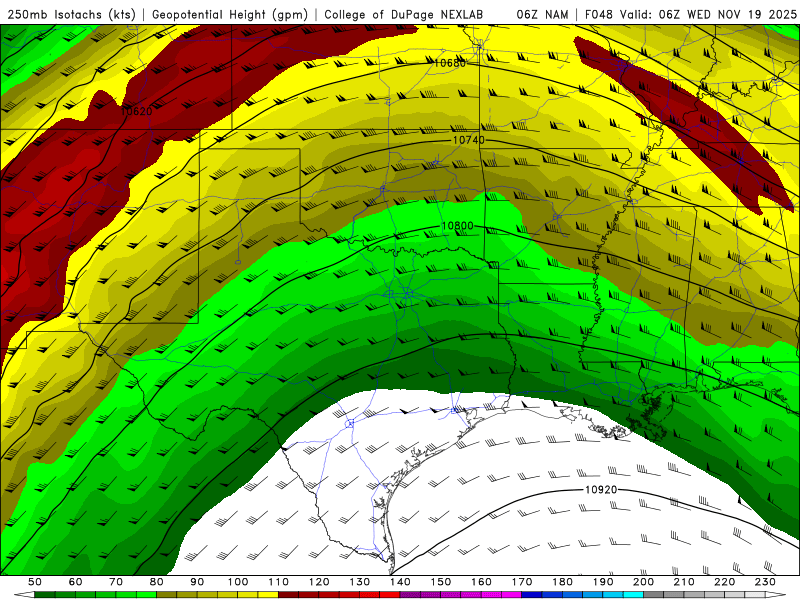800x600 pixels.
Task: Click the 110 kts legend value
Action: point(279,582)
